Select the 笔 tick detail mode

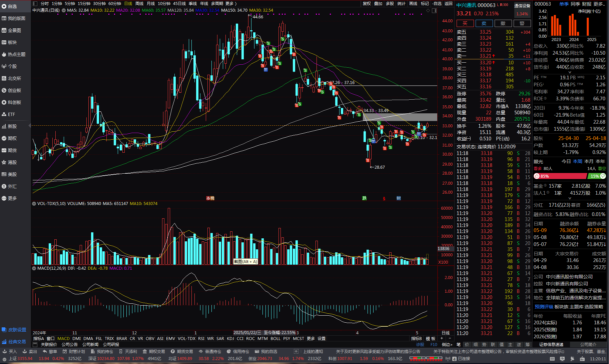(x=459, y=344)
